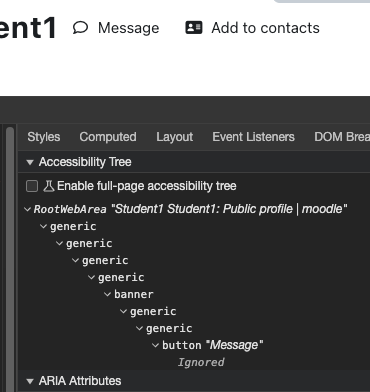Click the Message speech bubble icon

80,28
